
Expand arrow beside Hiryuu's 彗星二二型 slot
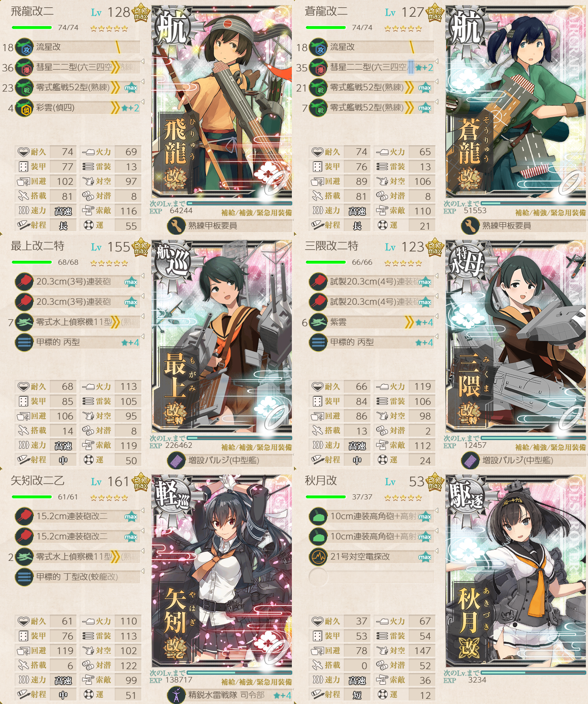[x=142, y=61]
